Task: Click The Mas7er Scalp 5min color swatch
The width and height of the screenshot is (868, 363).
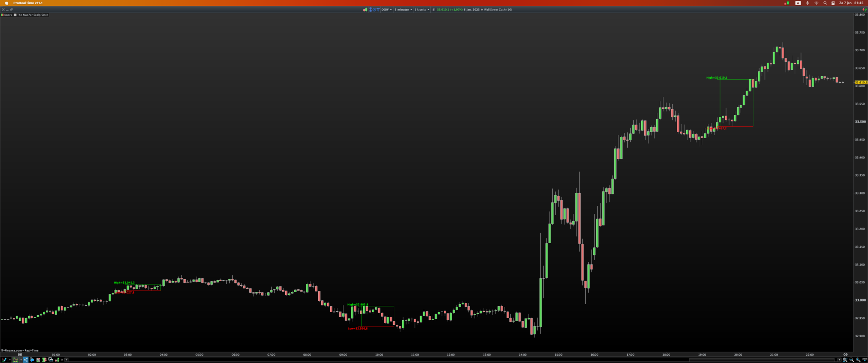Action: pos(15,15)
